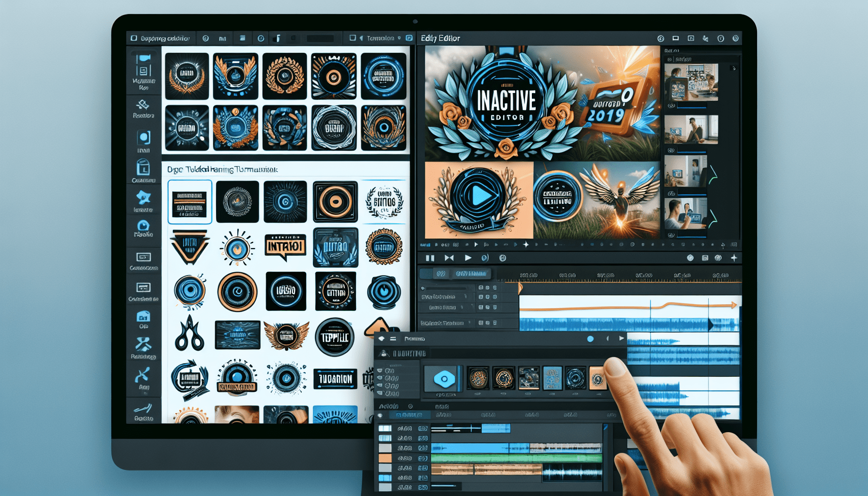
Task: Click the list lines icon in top toolbar
Action: [242, 38]
